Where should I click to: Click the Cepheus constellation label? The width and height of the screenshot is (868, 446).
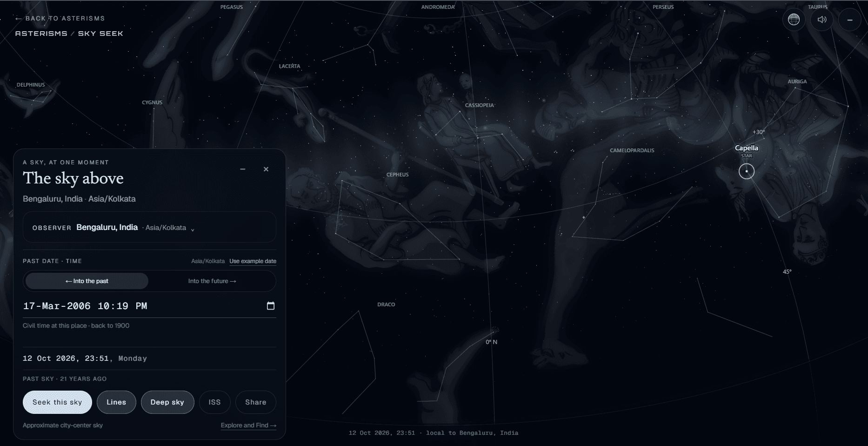(x=398, y=175)
